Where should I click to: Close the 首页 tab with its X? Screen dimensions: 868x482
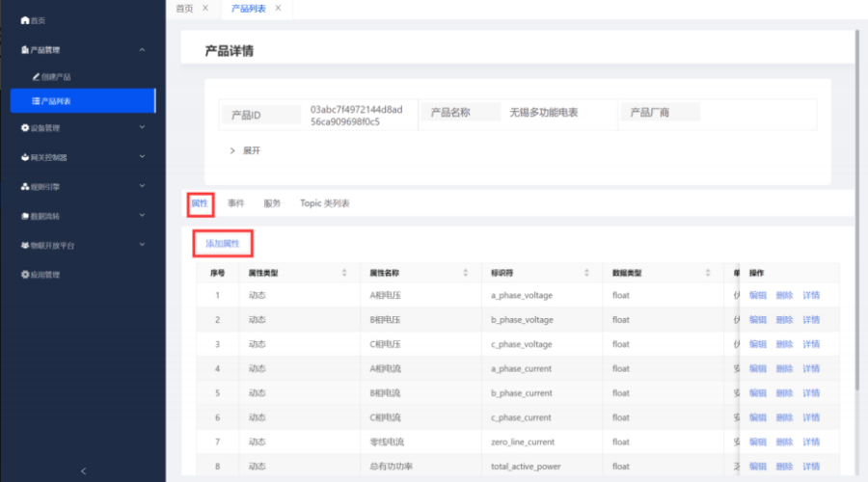[x=205, y=8]
